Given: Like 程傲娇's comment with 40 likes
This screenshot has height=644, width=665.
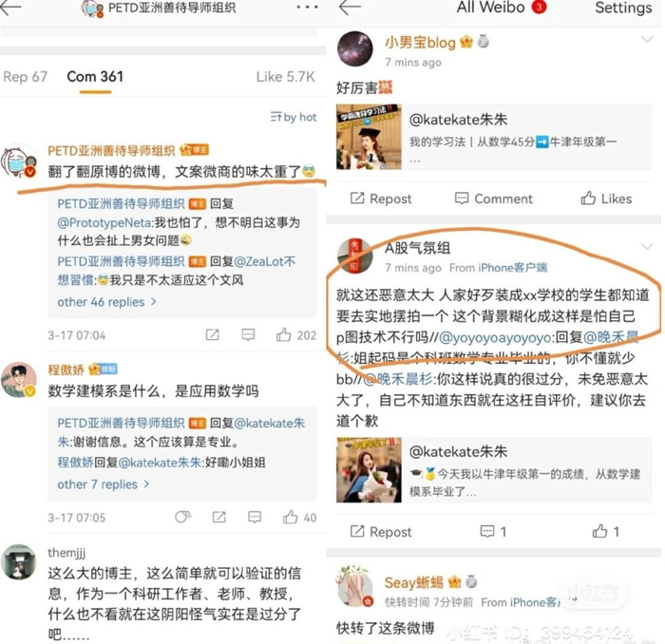Looking at the screenshot, I should click(299, 518).
